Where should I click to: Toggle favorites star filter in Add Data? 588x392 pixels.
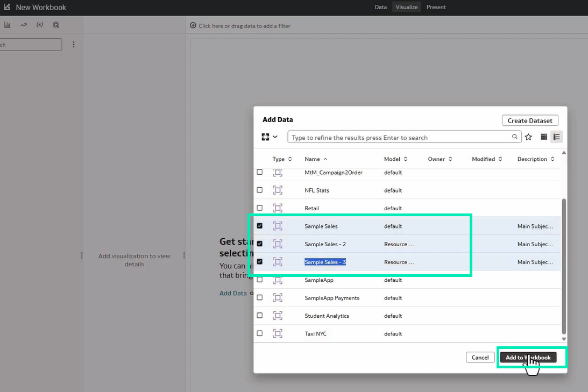(528, 137)
